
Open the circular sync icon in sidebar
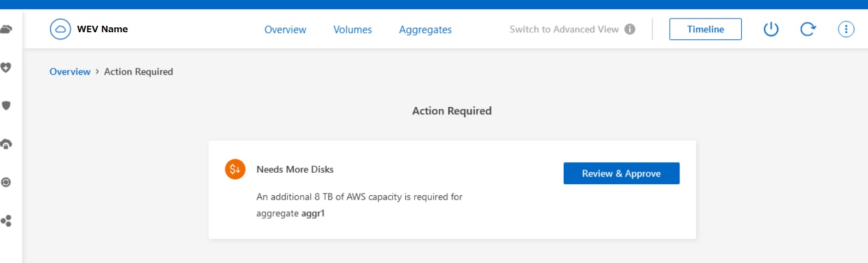pyautogui.click(x=6, y=183)
